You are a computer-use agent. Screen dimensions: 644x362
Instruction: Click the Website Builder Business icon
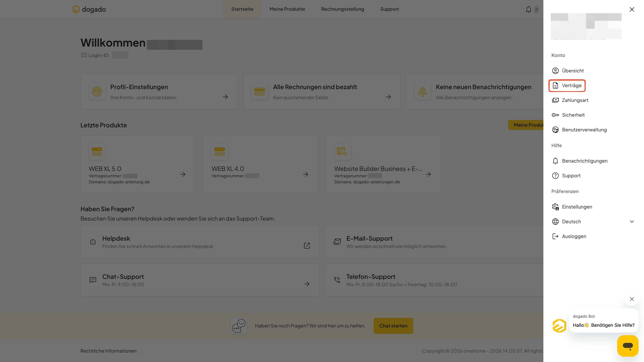pos(342,152)
